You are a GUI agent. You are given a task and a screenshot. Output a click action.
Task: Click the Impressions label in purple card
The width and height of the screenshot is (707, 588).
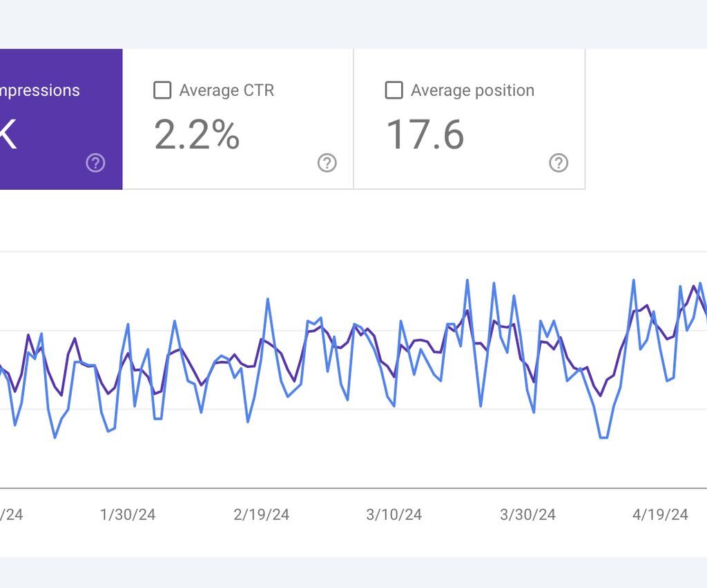tap(39, 90)
